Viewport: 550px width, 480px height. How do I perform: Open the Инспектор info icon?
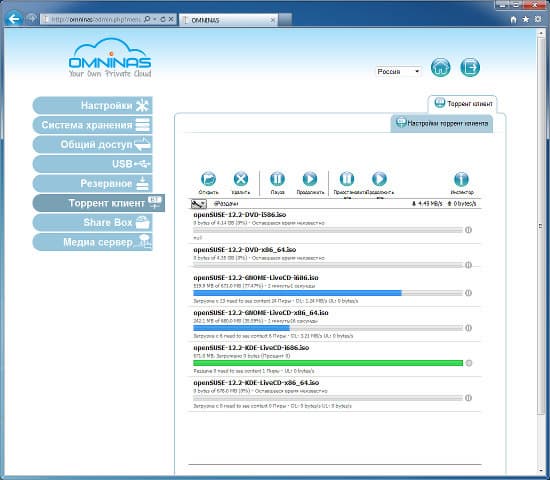point(461,179)
